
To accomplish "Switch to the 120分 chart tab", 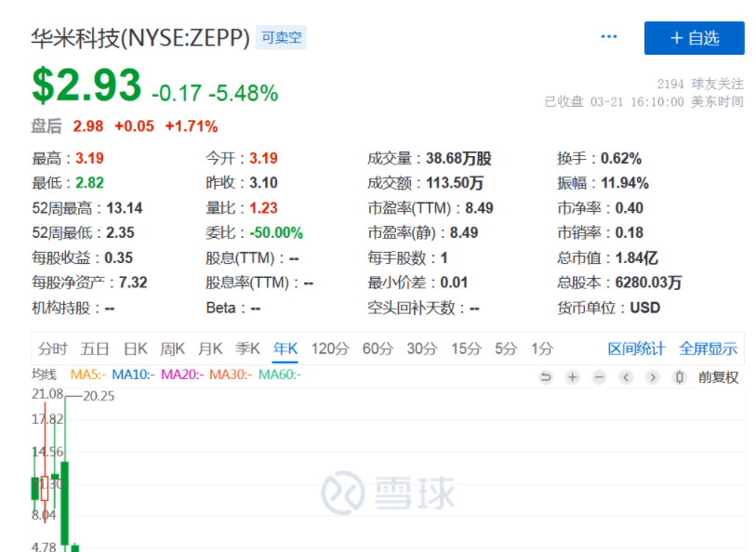I will [x=330, y=348].
